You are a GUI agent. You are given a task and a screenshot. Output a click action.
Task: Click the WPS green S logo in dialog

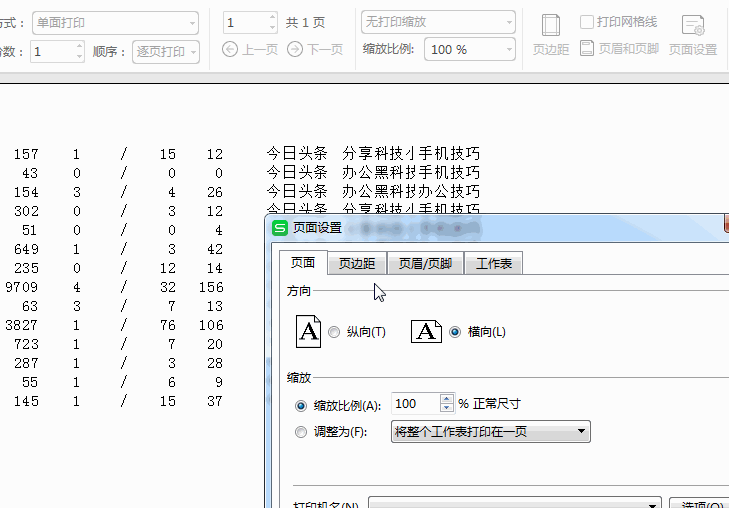point(279,228)
